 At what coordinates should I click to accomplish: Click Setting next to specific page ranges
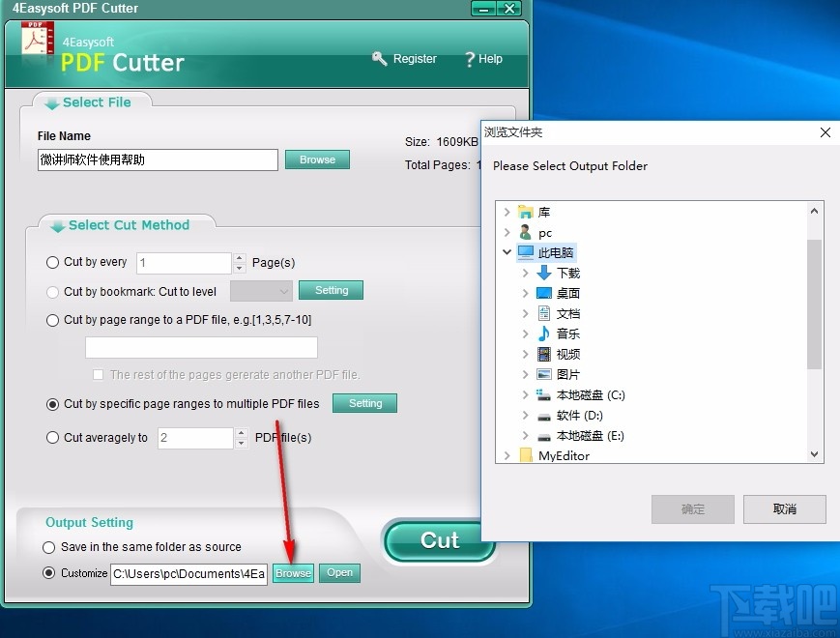pyautogui.click(x=364, y=403)
